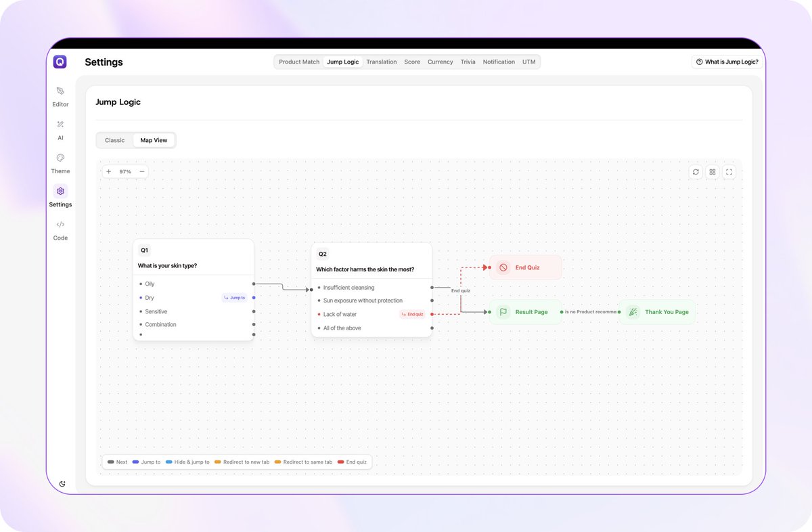Select All of the above answer
The height and width of the screenshot is (532, 812).
click(371, 328)
